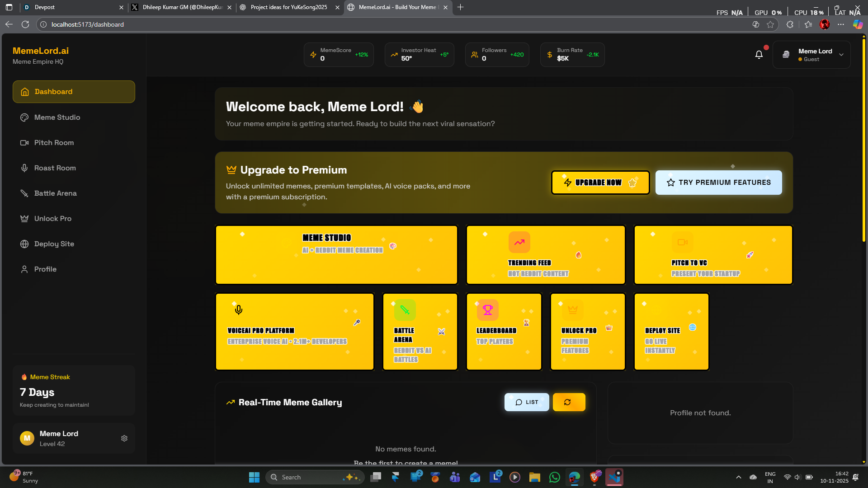Open Roast Room from the sidebar

pos(55,168)
